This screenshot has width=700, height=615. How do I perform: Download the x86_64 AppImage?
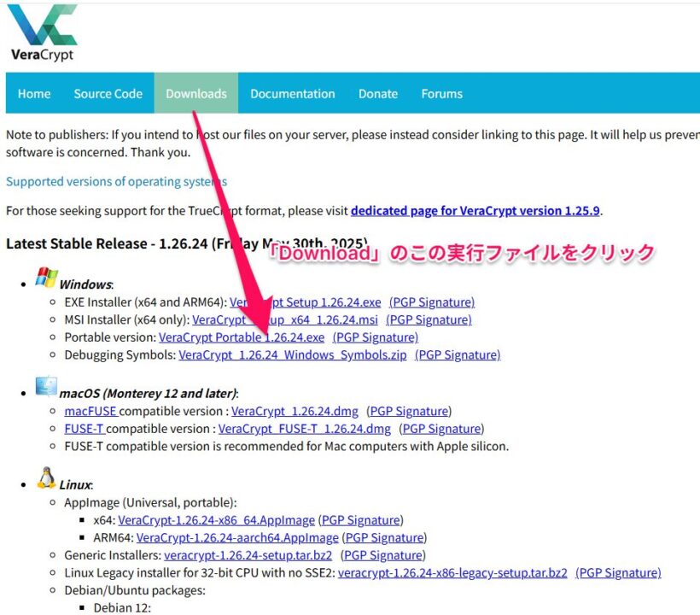coord(217,520)
